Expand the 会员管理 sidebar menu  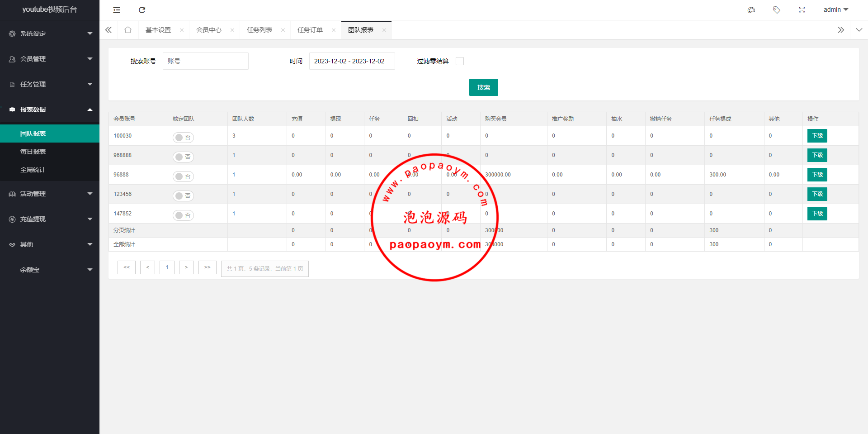click(x=50, y=59)
